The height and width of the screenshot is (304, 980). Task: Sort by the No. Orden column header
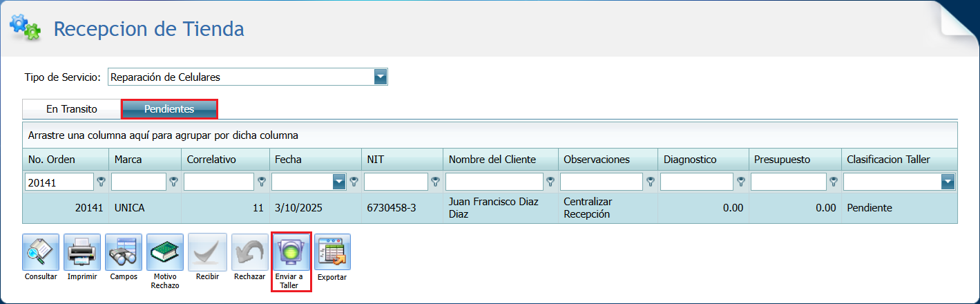(x=66, y=160)
